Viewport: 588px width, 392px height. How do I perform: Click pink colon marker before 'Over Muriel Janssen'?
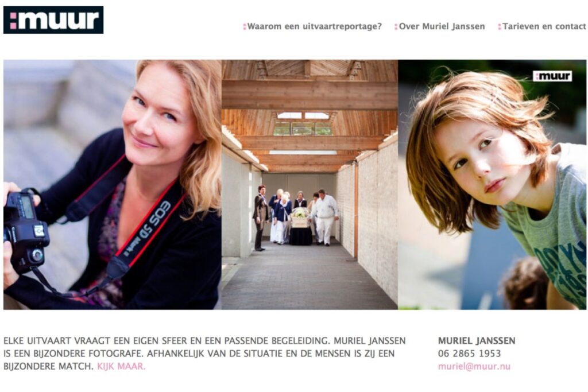(x=396, y=26)
